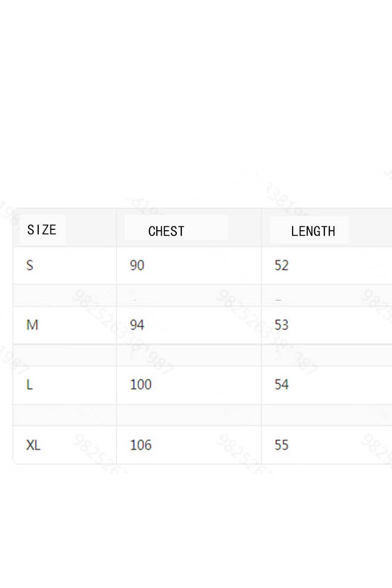Image resolution: width=392 pixels, height=588 pixels.
Task: Click the blank cell directly below size L
Action: (65, 415)
